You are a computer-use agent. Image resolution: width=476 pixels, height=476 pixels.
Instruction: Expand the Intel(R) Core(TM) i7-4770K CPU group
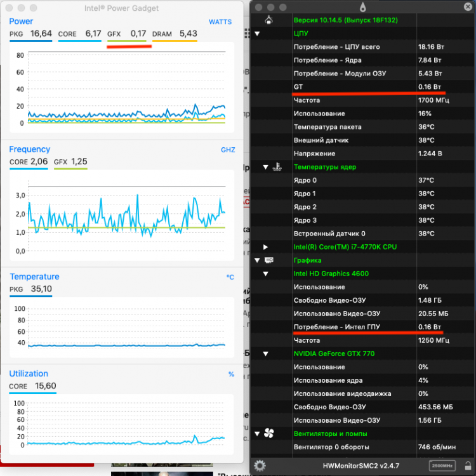[x=265, y=247]
